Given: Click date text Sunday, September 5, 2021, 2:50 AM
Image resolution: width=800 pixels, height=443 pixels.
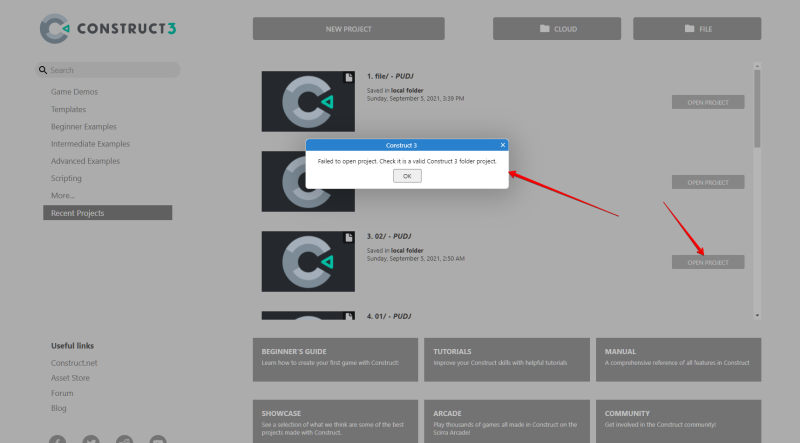Looking at the screenshot, I should [415, 259].
